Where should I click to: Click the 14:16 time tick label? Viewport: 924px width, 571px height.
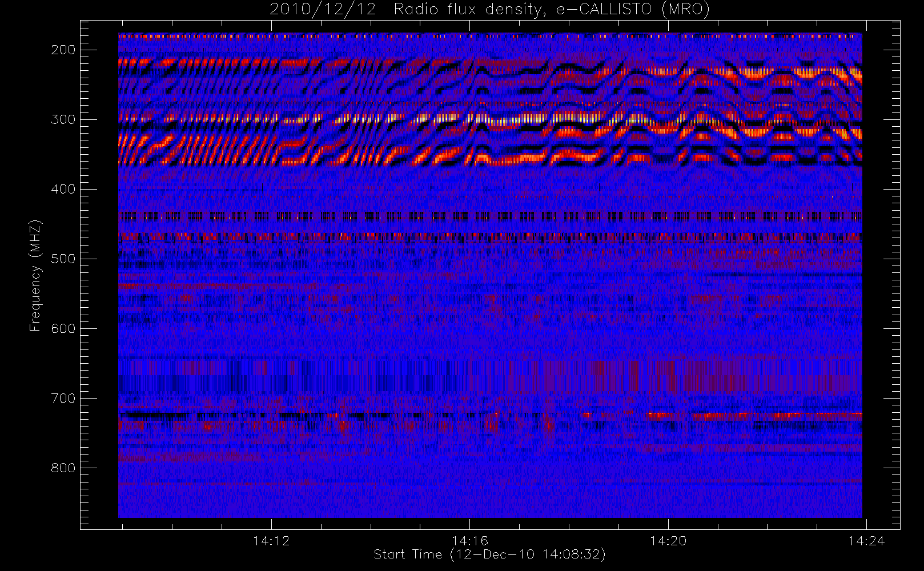click(x=469, y=541)
